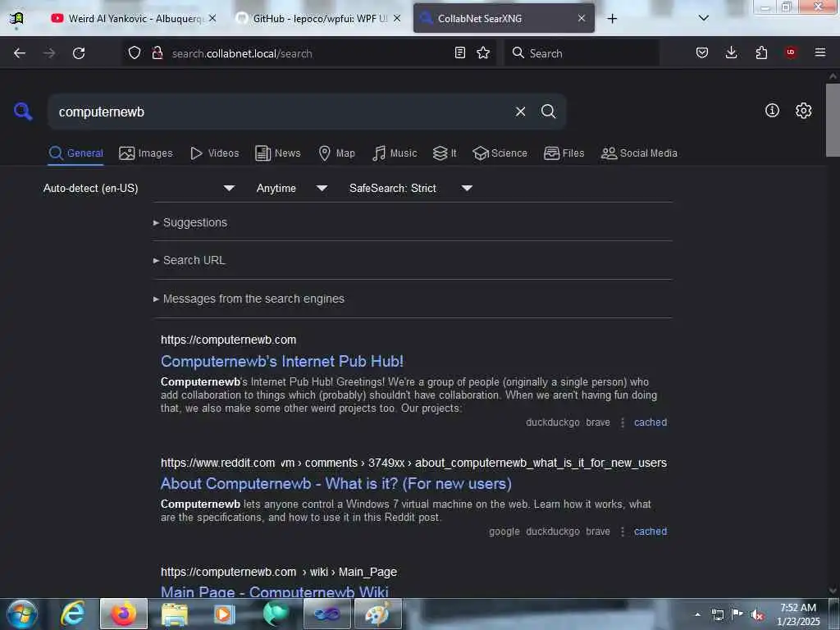
Task: Switch to the Files category tab
Action: click(564, 153)
